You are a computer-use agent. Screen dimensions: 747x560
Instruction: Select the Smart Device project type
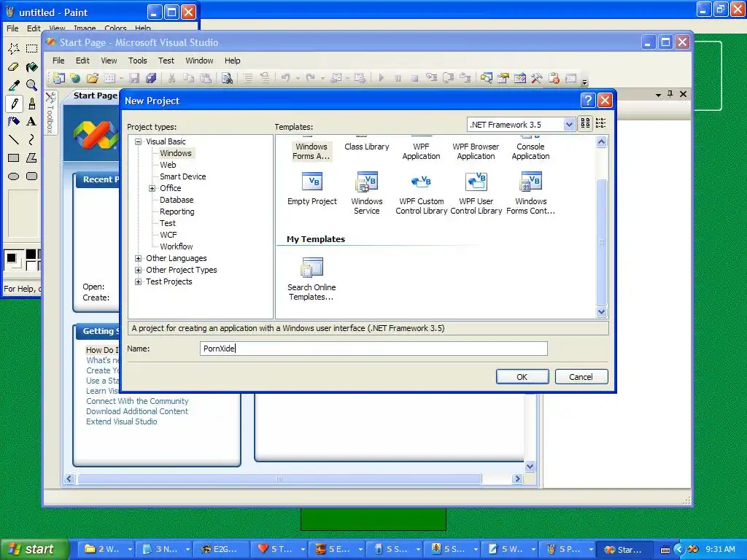(x=183, y=176)
